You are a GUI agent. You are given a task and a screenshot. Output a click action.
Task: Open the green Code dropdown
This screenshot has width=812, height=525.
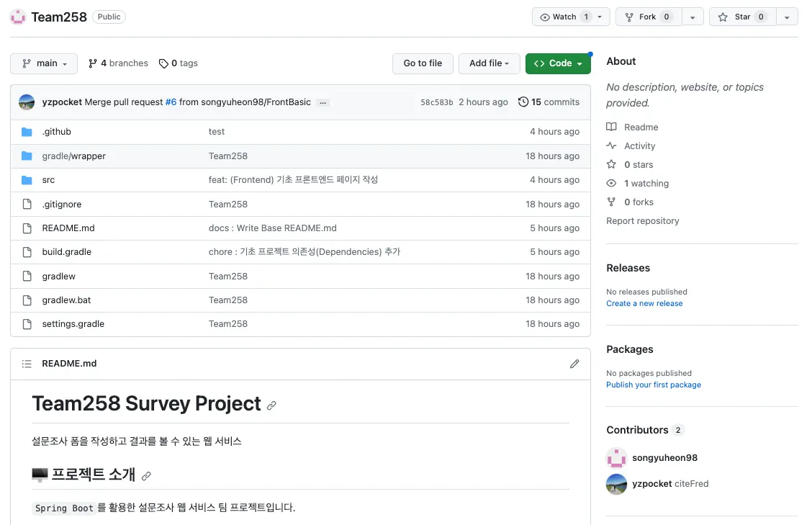point(558,63)
